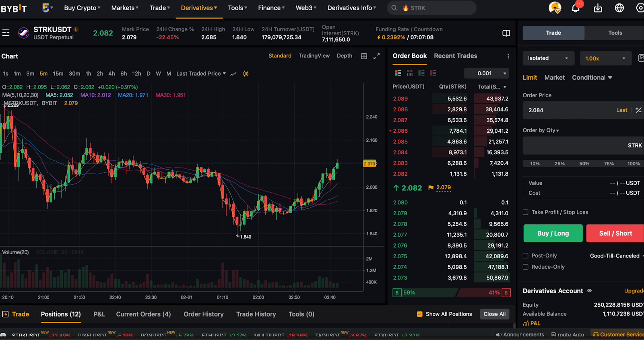Open the Order by Qty dropdown
Viewport: 644px width, 340px height.
point(541,130)
